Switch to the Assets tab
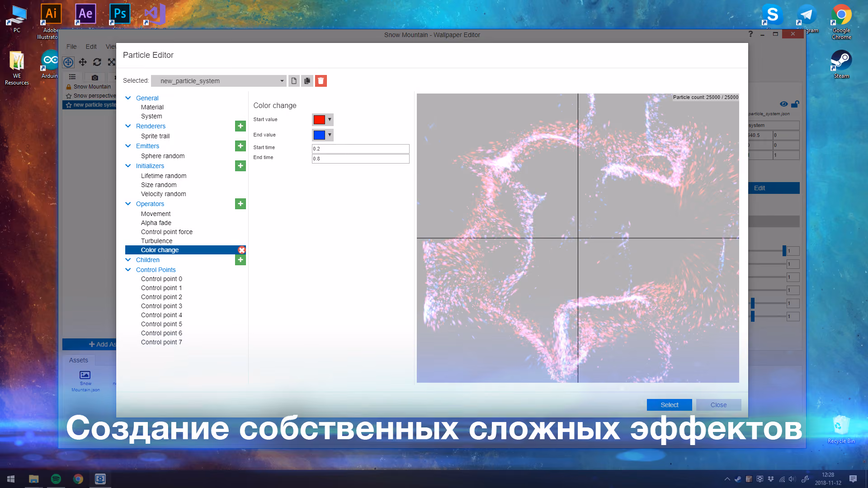Screen dimensions: 868x488 (79, 360)
